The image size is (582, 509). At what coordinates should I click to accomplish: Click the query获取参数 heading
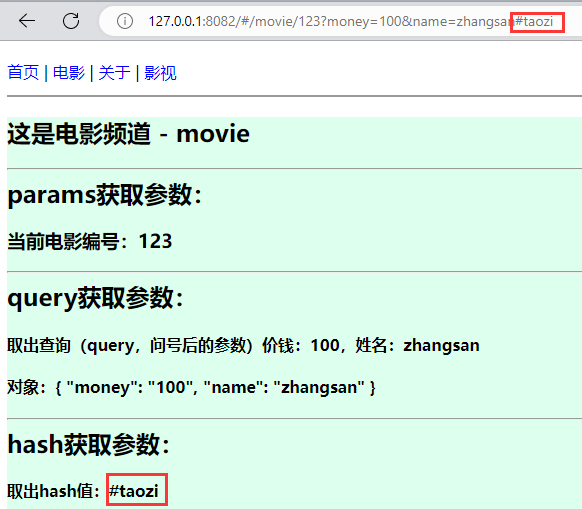pos(95,298)
